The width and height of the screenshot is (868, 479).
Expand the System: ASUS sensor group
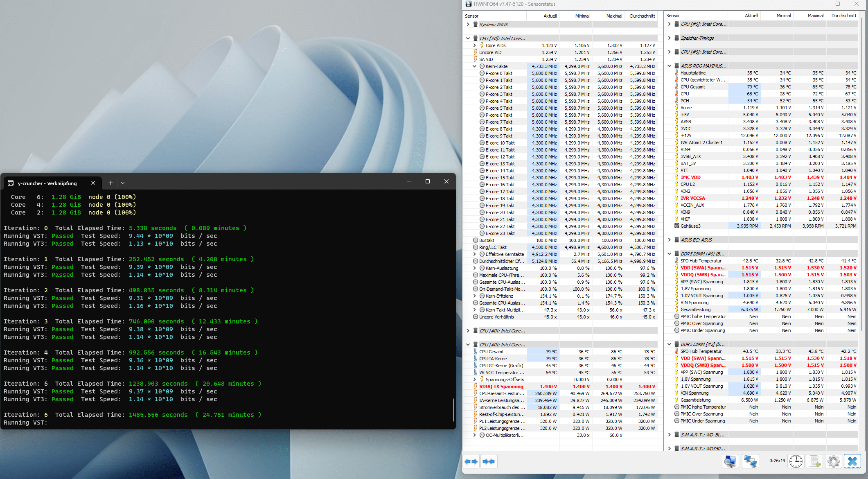click(x=468, y=25)
